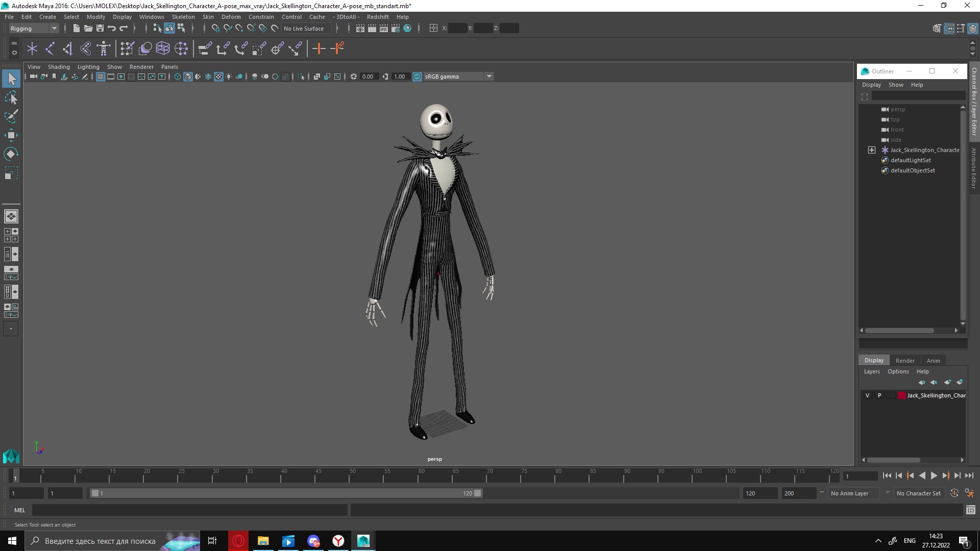This screenshot has height=551, width=980.
Task: Click the Create Lattice shelf icon
Action: tap(163, 48)
